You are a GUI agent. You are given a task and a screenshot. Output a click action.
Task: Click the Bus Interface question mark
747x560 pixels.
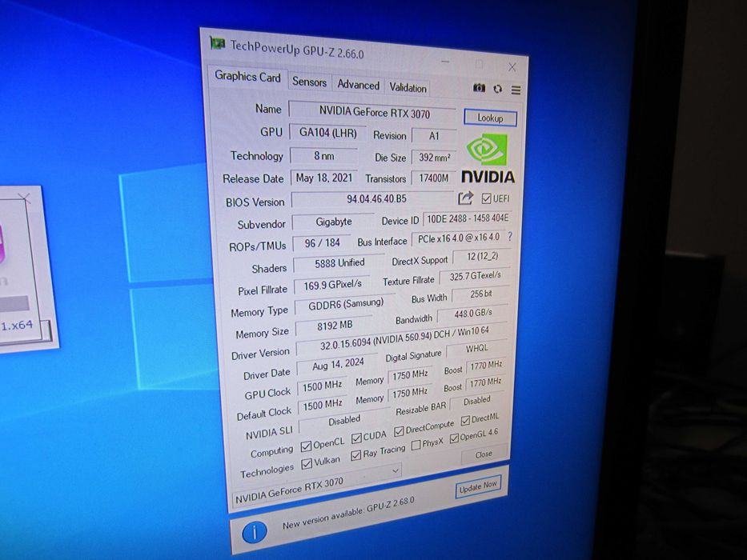pyautogui.click(x=510, y=236)
